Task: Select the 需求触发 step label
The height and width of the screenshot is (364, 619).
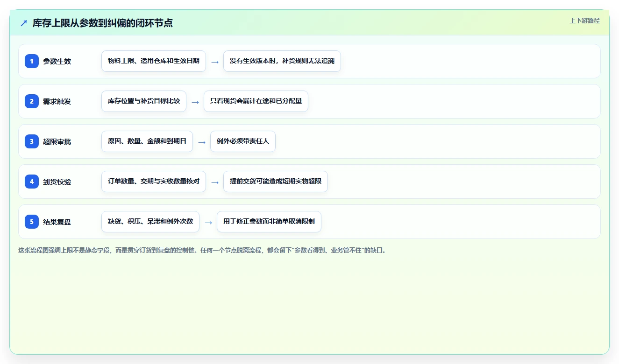Action: (57, 101)
